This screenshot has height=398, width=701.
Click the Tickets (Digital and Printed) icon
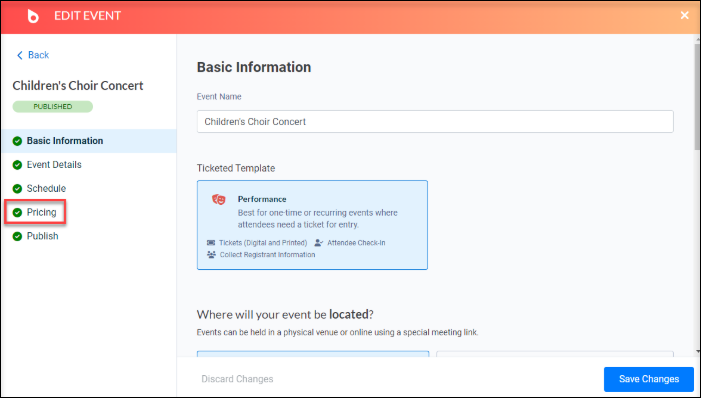[211, 243]
